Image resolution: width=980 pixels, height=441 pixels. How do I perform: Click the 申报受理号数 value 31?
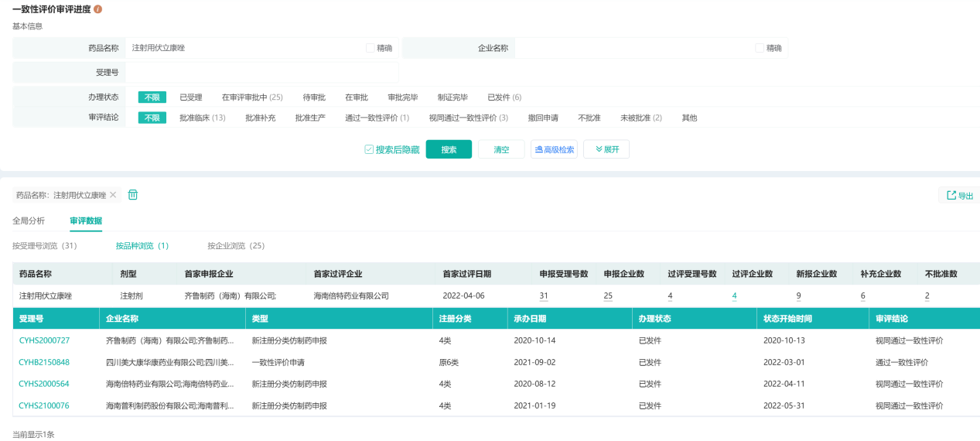click(544, 296)
